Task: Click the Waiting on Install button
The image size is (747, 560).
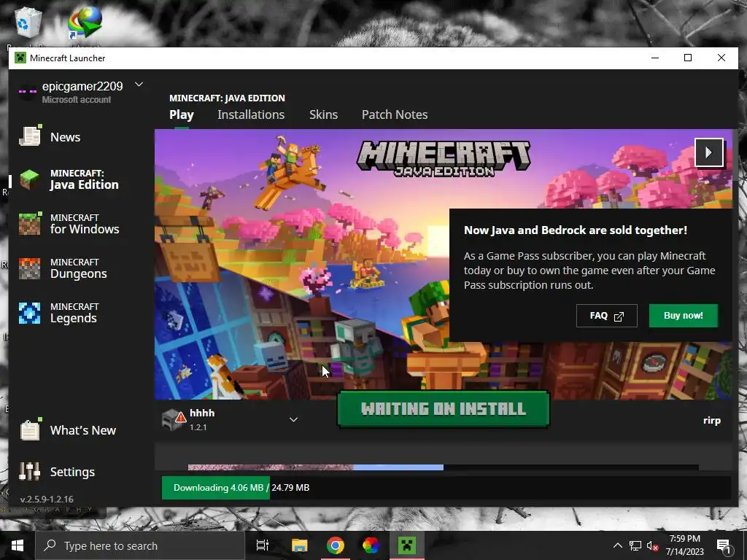Action: coord(443,409)
